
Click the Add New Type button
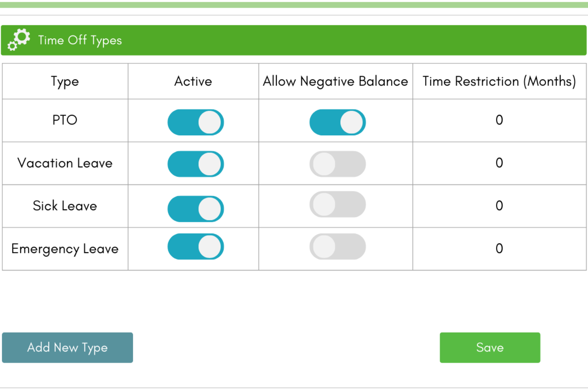[67, 348]
